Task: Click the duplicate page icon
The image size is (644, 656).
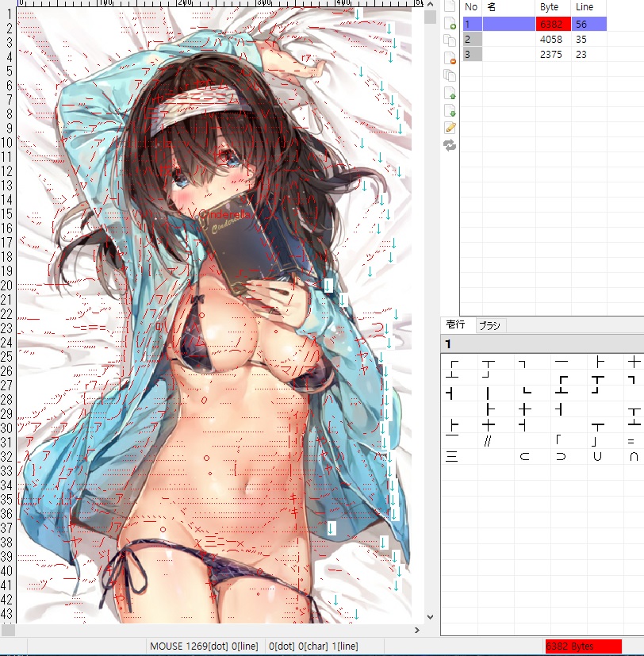Action: (x=450, y=40)
